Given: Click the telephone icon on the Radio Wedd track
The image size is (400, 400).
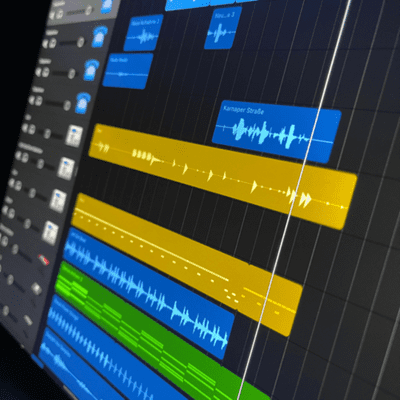Looking at the screenshot, I should click(x=91, y=71).
